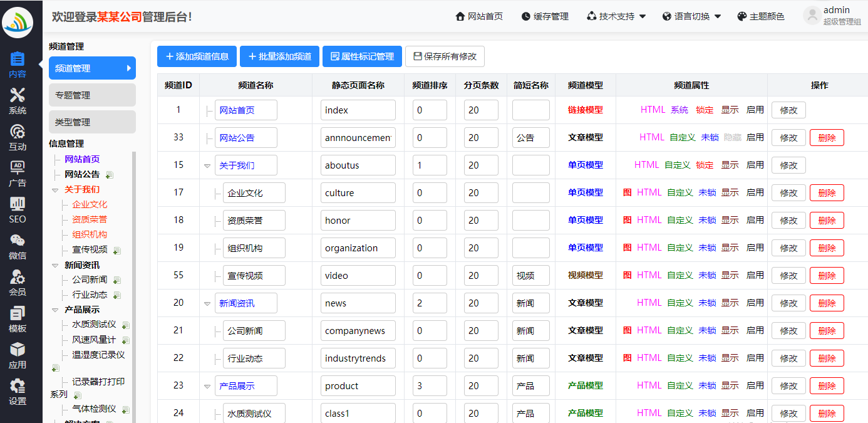Select 专题管理 in the left menu
The image size is (868, 423).
point(92,95)
